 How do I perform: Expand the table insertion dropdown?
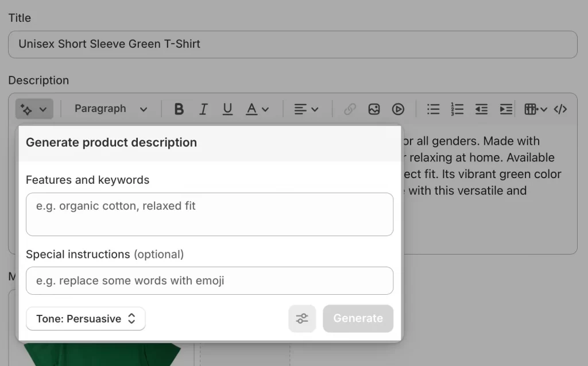tap(535, 109)
